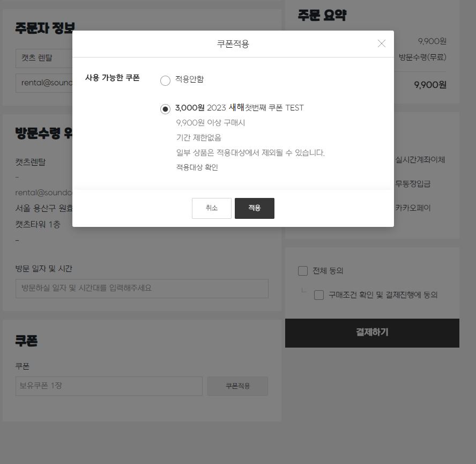This screenshot has height=464, width=476.
Task: Select the 3,000원 새해첫번째 쿠폰 radio
Action: (x=165, y=109)
